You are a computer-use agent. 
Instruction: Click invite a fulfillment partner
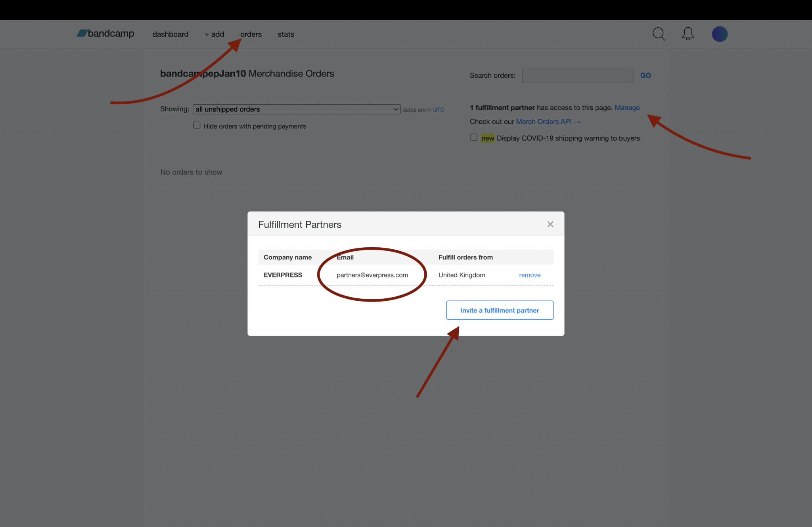click(x=500, y=310)
